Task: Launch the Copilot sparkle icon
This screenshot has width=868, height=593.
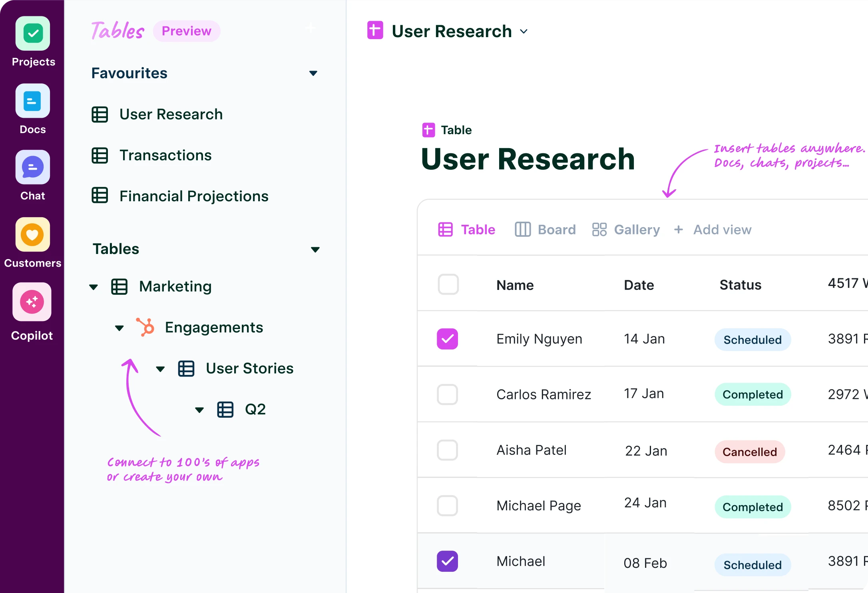Action: (32, 302)
